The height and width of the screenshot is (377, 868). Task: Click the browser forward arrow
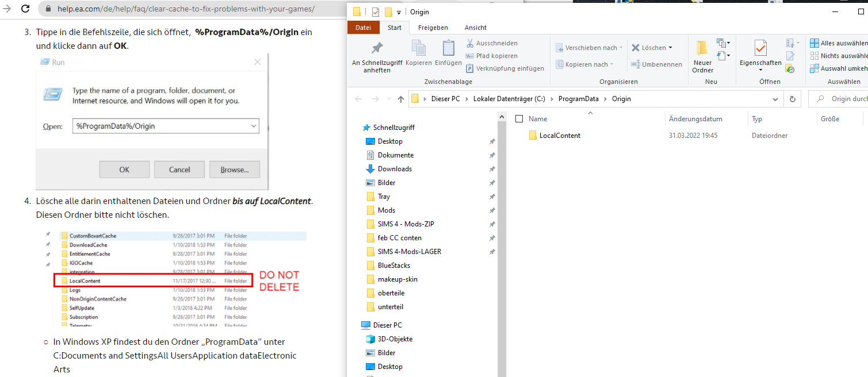pyautogui.click(x=7, y=9)
